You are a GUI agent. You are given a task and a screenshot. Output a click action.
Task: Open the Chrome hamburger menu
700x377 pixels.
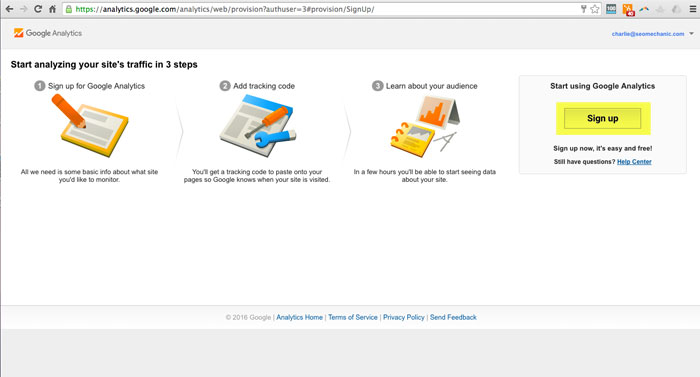coord(692,9)
